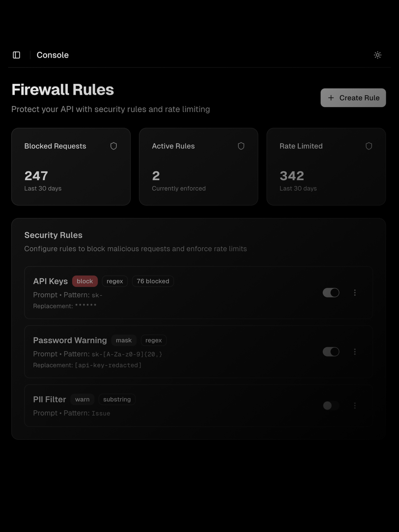Click the mask badge on Password Warning
Viewport: 399px width, 532px height.
click(x=124, y=340)
